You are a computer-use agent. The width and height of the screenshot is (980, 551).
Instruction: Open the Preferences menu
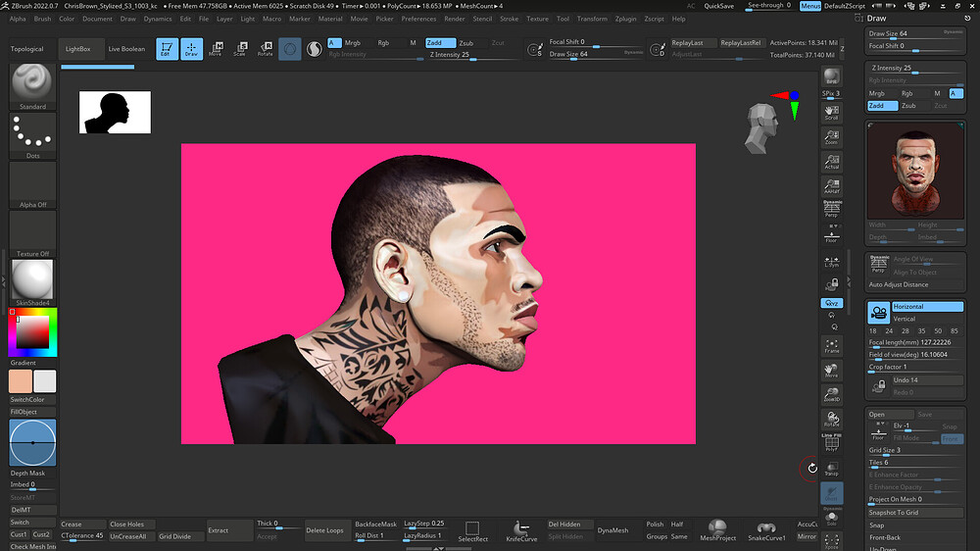pyautogui.click(x=418, y=19)
